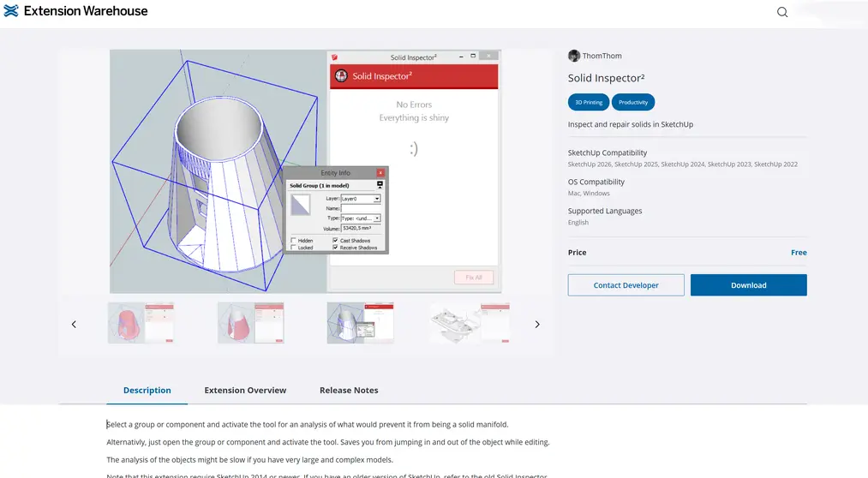The height and width of the screenshot is (478, 868).
Task: Open the Description tab
Action: (147, 390)
